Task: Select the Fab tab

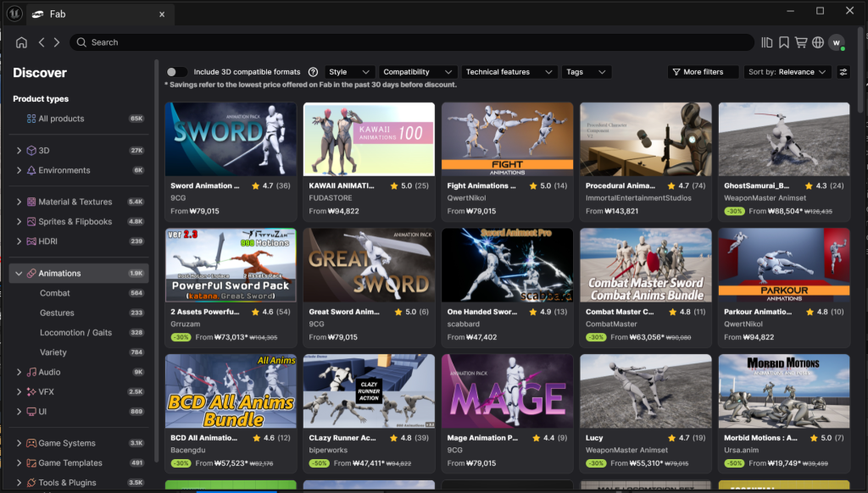Action: (100, 14)
